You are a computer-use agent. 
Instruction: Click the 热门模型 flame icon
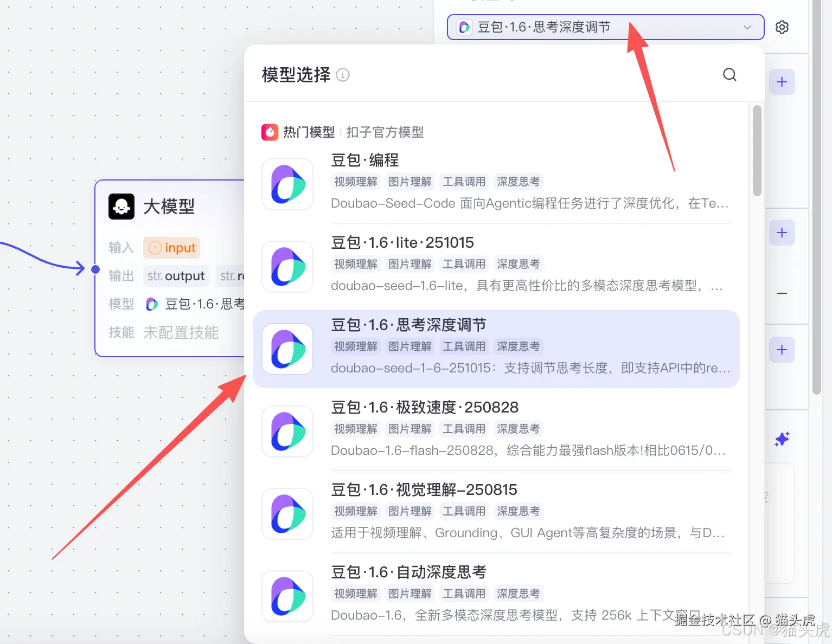point(270,132)
